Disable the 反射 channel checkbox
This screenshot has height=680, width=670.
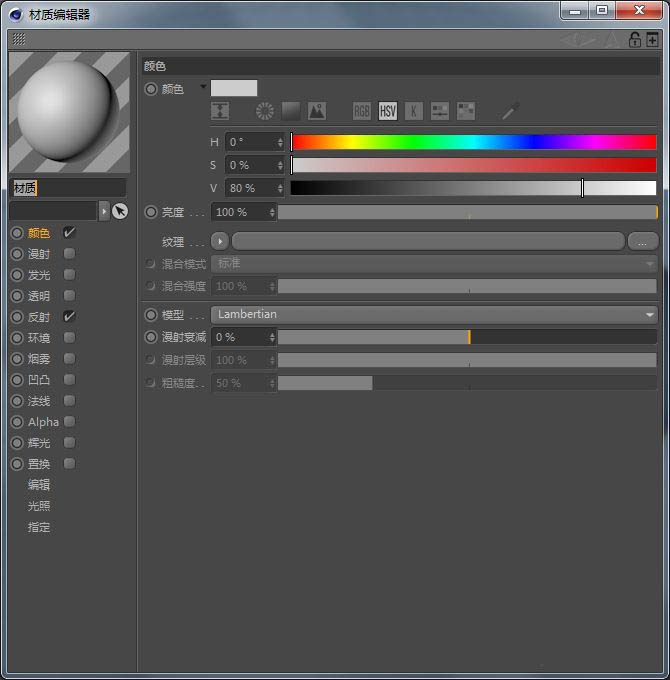pyautogui.click(x=69, y=317)
